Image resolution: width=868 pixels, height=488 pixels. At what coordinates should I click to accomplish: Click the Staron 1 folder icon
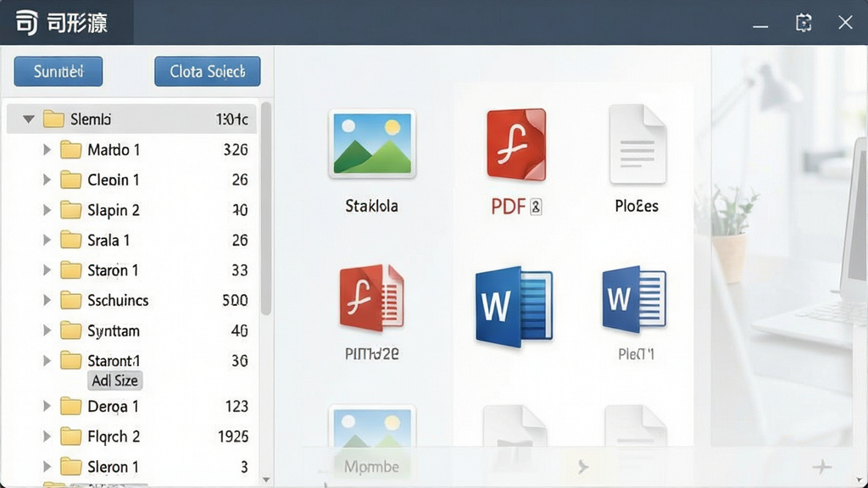[x=71, y=270]
